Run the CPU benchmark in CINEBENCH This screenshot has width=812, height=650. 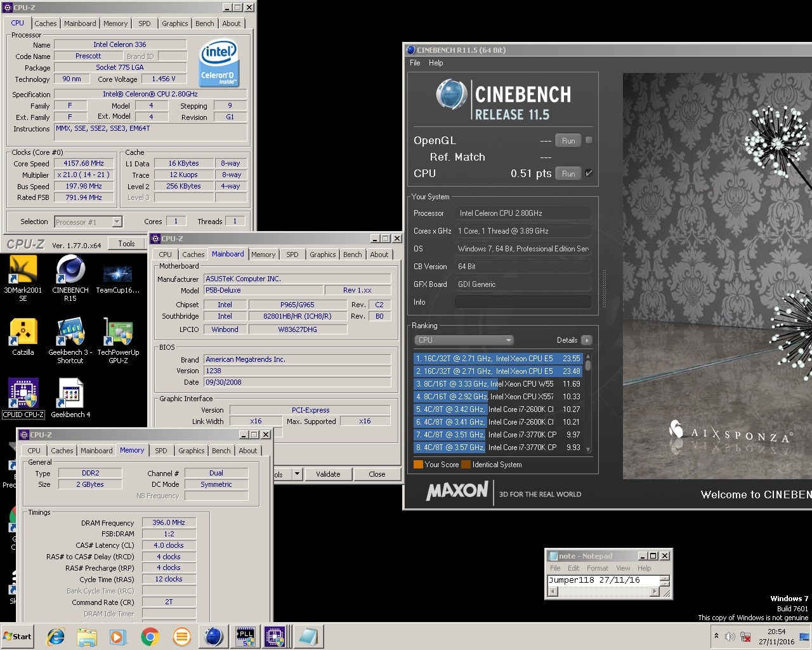pos(568,174)
